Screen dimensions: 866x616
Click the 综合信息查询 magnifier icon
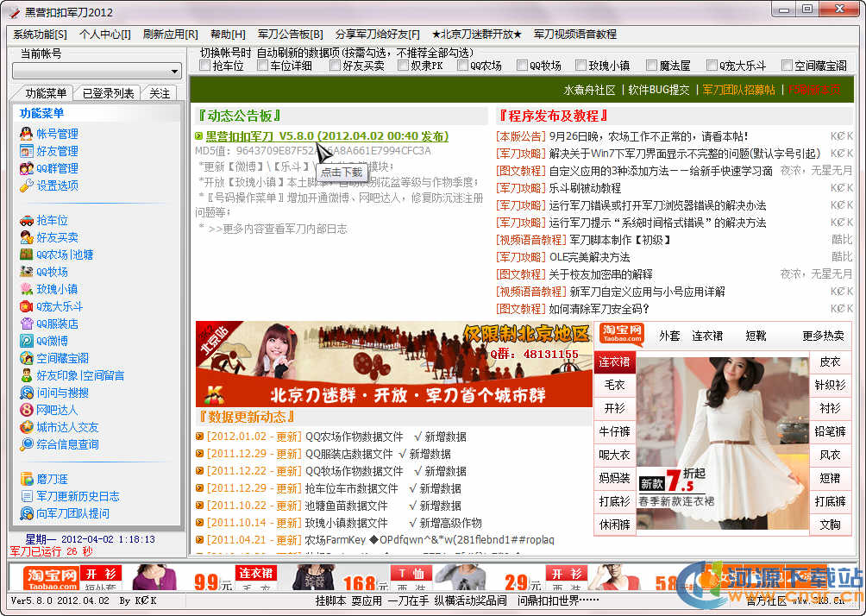(x=27, y=443)
